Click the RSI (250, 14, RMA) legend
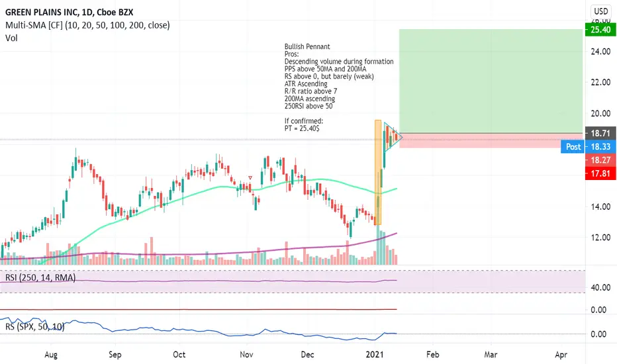 (x=40, y=278)
